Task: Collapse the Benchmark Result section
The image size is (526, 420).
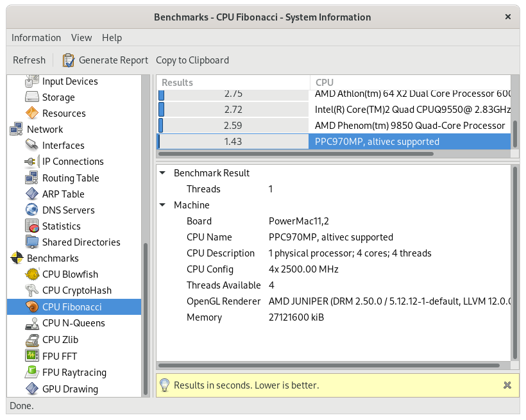Action: pos(162,173)
